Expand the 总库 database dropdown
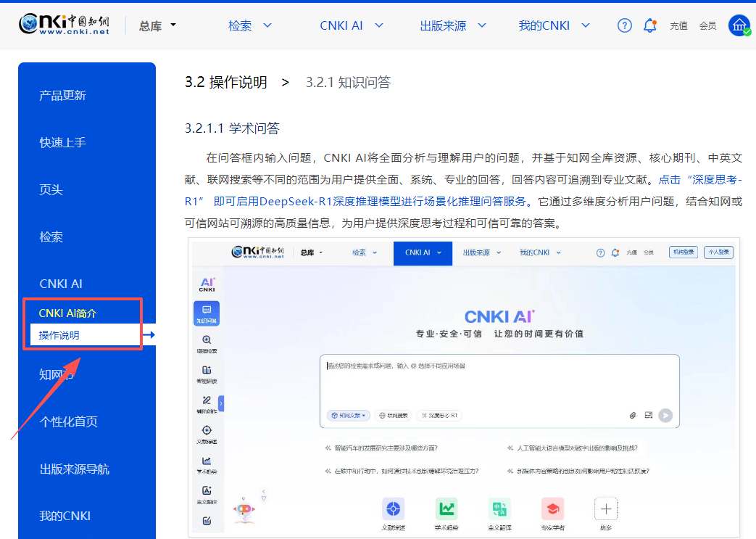 tap(157, 25)
